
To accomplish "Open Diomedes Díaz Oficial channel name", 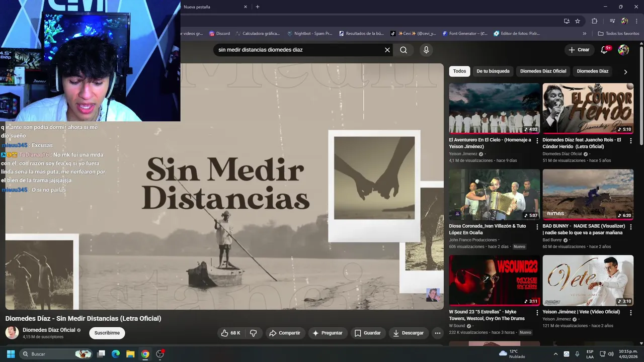I will (x=49, y=330).
